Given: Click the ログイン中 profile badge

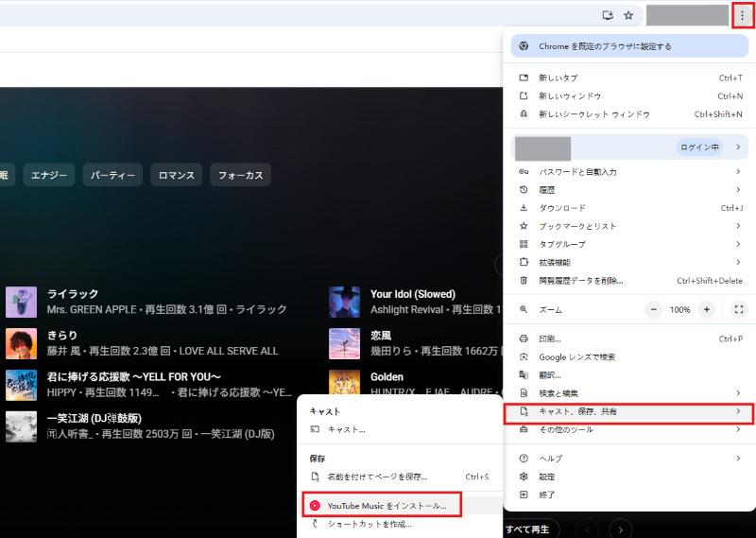Looking at the screenshot, I should point(699,148).
